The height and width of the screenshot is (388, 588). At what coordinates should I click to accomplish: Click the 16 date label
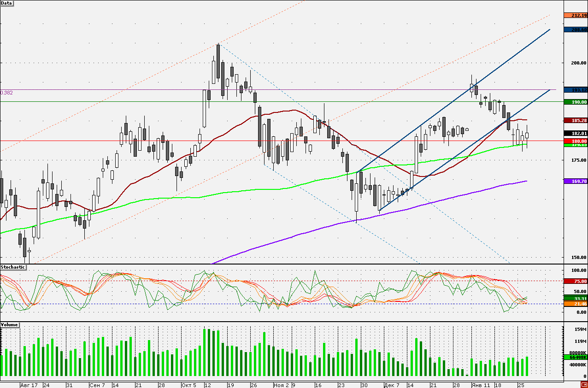click(x=318, y=385)
